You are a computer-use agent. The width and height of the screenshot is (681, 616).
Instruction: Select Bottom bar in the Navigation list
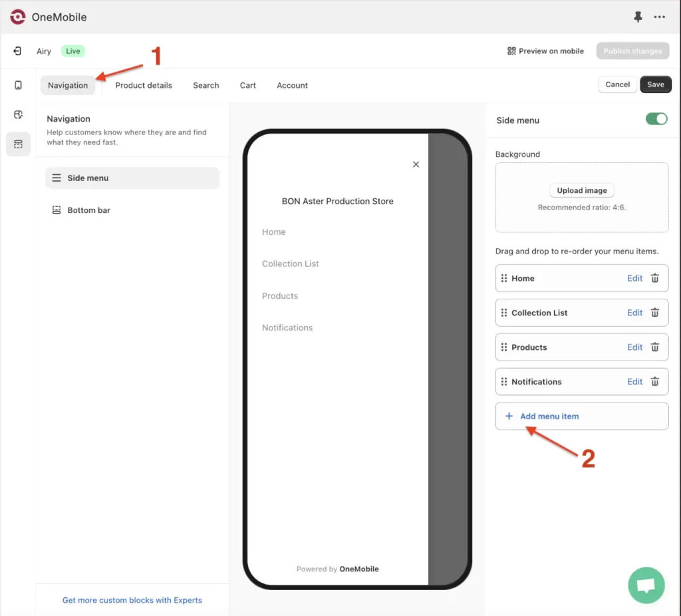click(x=88, y=210)
